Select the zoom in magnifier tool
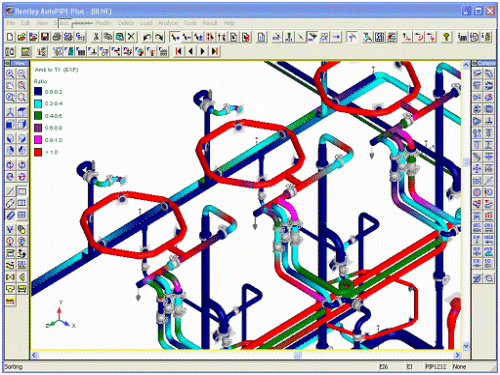Screen dimensions: 500x375 click(x=10, y=74)
